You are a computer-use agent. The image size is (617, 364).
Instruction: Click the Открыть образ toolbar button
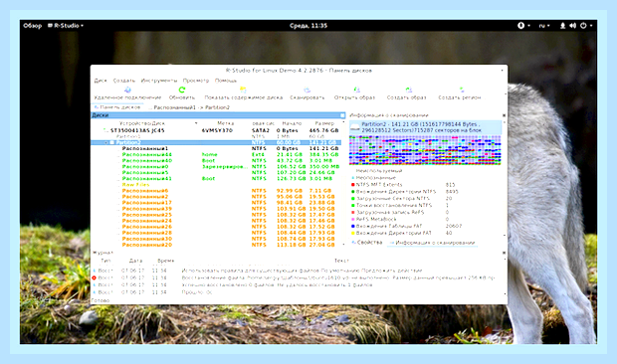tap(354, 93)
